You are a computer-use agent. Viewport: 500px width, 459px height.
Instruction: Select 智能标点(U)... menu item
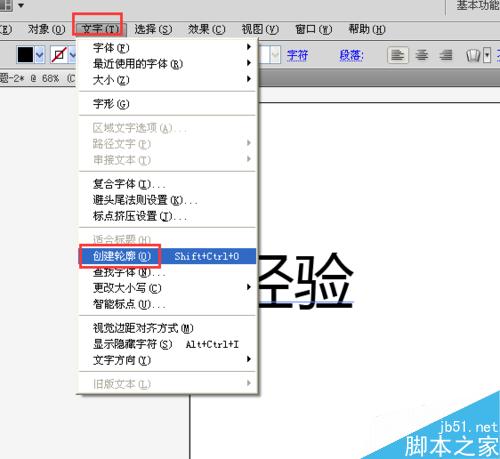click(x=167, y=304)
